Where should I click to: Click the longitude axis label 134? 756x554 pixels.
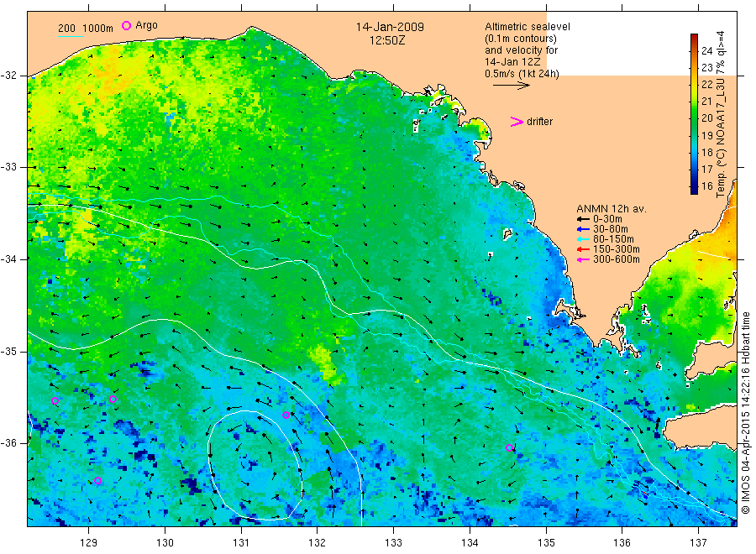click(470, 543)
